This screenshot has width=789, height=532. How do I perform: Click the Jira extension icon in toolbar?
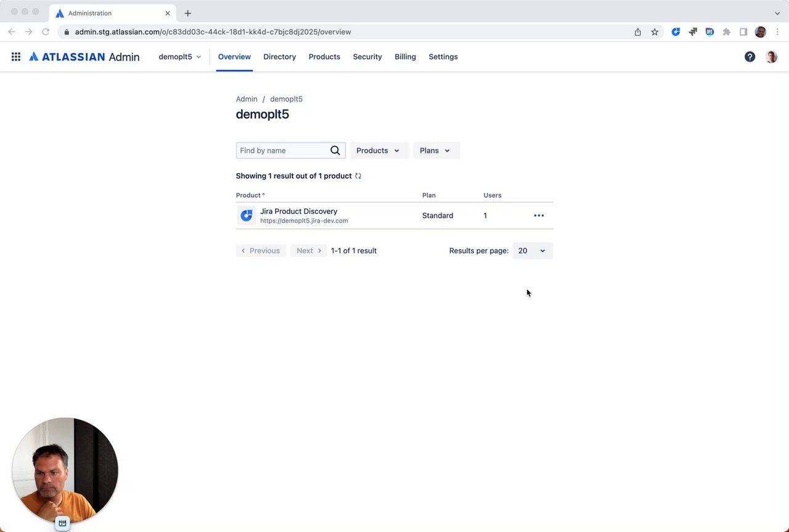[693, 31]
